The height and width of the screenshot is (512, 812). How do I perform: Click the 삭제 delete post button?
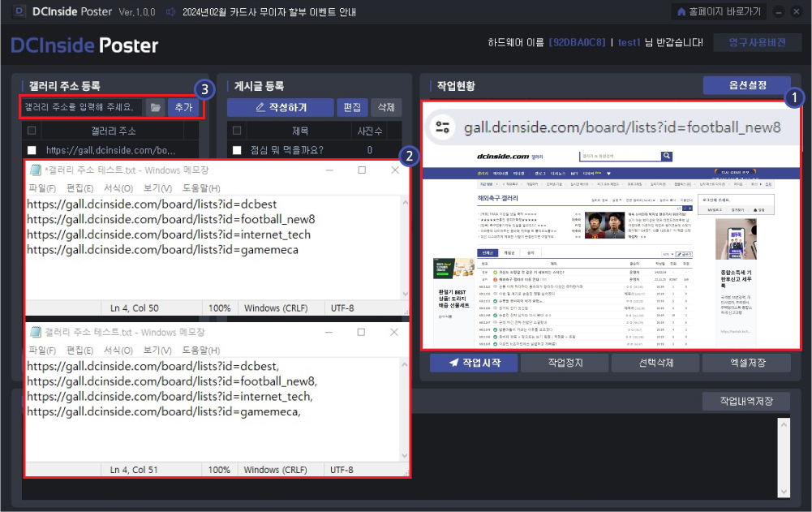click(x=386, y=107)
